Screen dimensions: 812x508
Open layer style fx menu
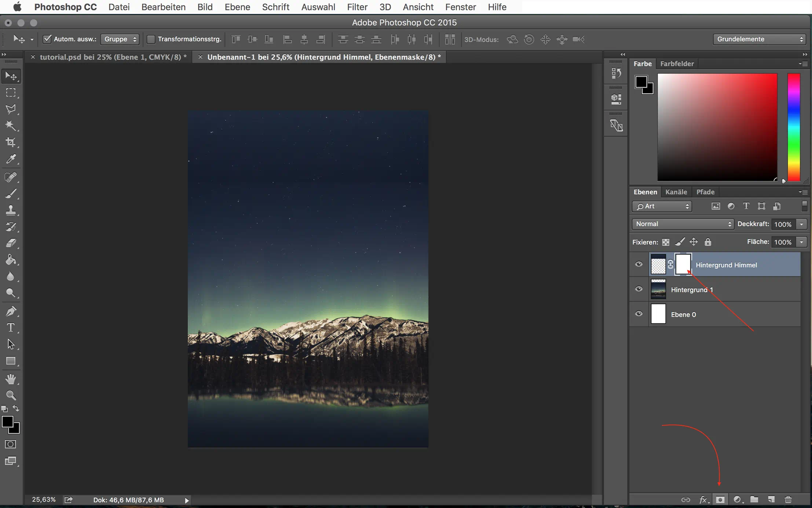[703, 500]
